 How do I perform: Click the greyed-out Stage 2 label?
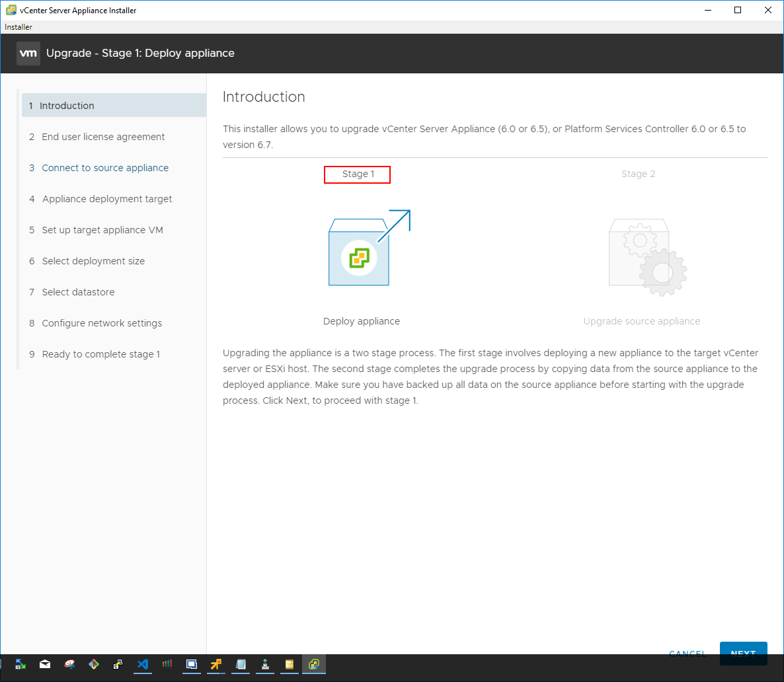point(638,174)
